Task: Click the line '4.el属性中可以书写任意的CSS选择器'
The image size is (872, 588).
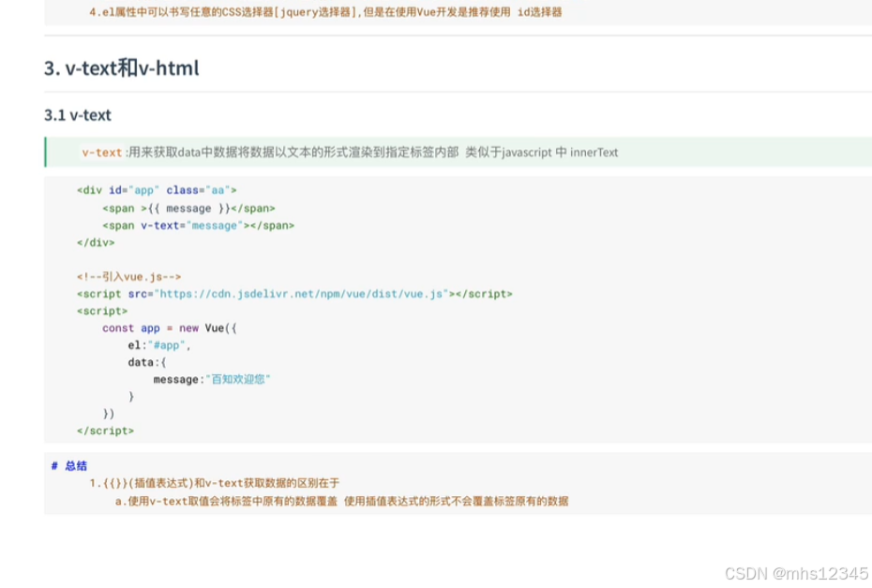Action: [x=325, y=12]
